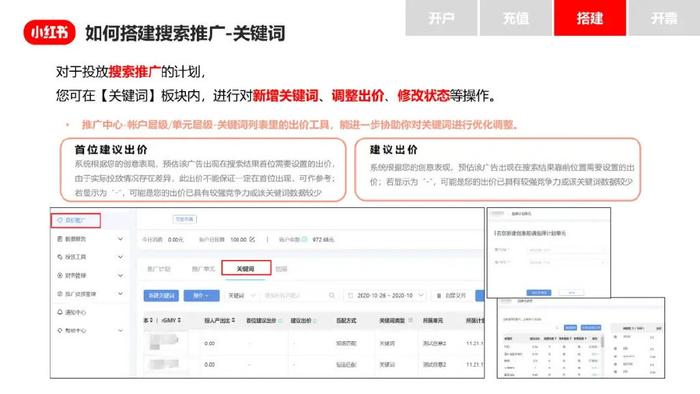The image size is (700, 394).
Task: Click the filter icon beside 关键词类型 header
Action: click(x=410, y=320)
